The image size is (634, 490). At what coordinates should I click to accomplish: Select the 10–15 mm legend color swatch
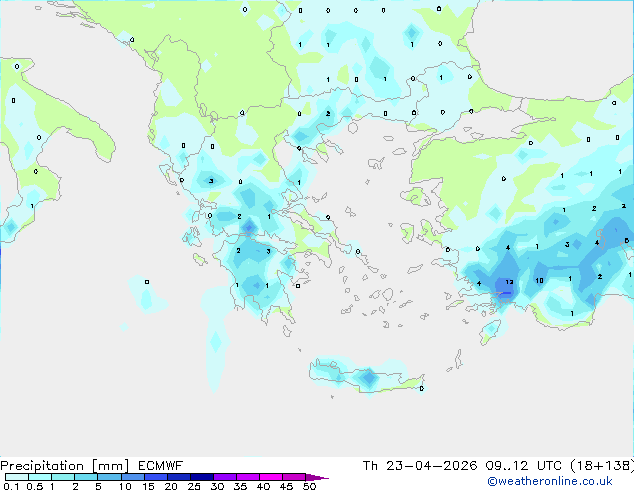pyautogui.click(x=133, y=477)
